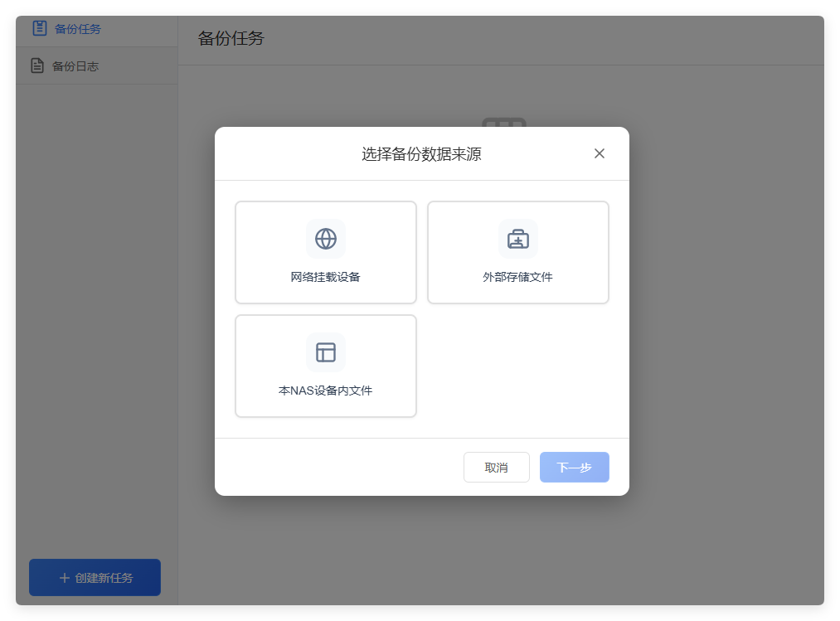Click the external storage briefcase icon
840x621 pixels.
coord(518,239)
